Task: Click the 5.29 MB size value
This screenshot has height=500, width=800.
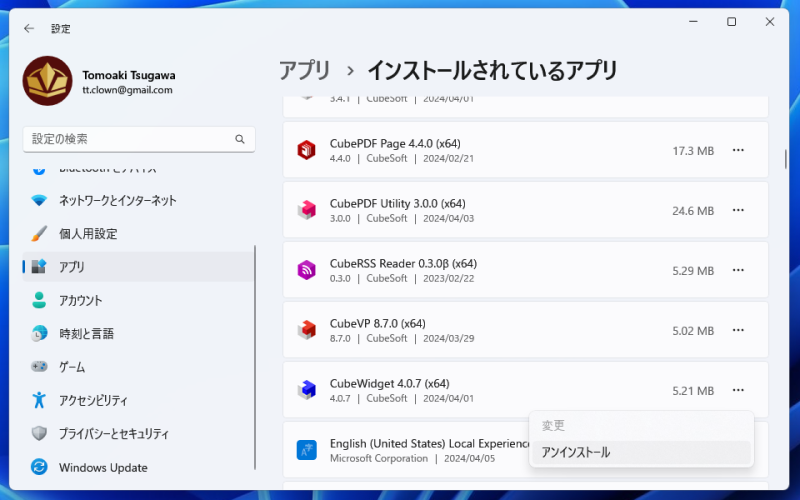Action: click(x=693, y=271)
